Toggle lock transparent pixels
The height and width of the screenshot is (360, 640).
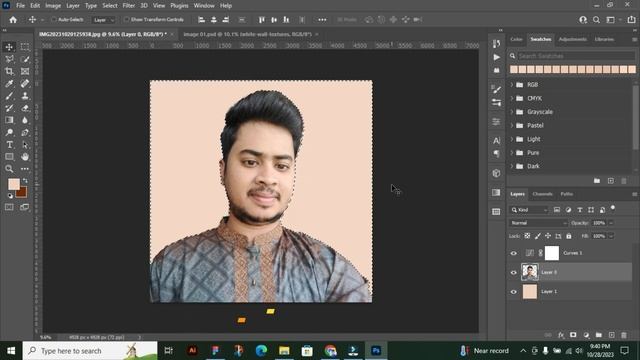coord(527,236)
